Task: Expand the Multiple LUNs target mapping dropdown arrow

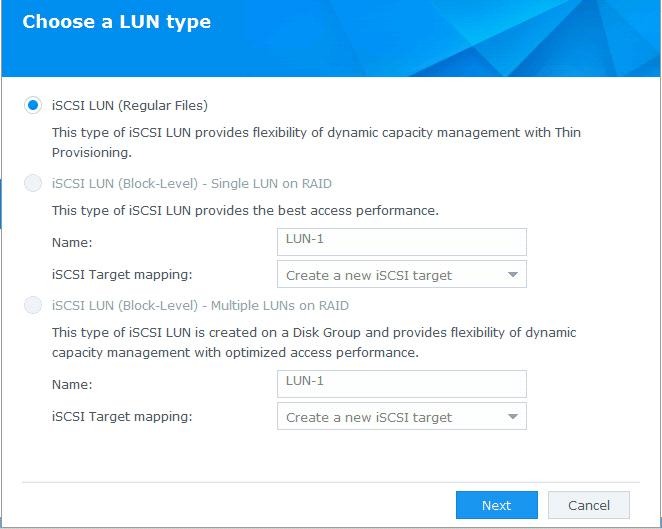Action: tap(512, 417)
